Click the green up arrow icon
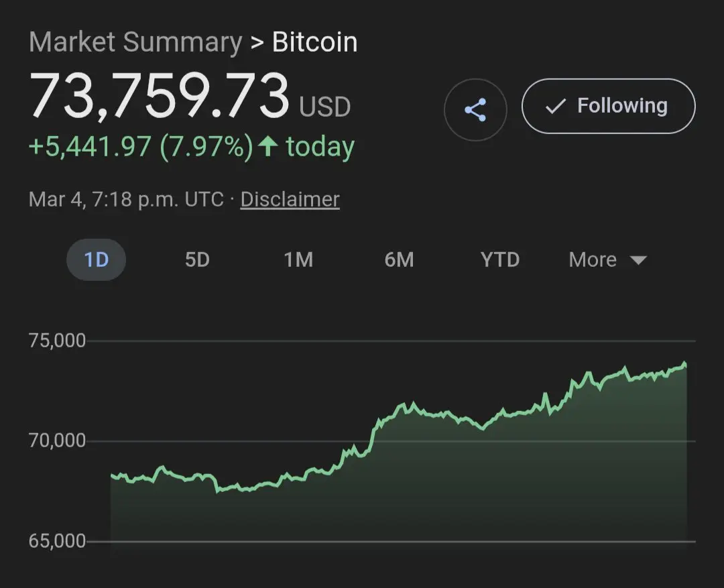 267,146
